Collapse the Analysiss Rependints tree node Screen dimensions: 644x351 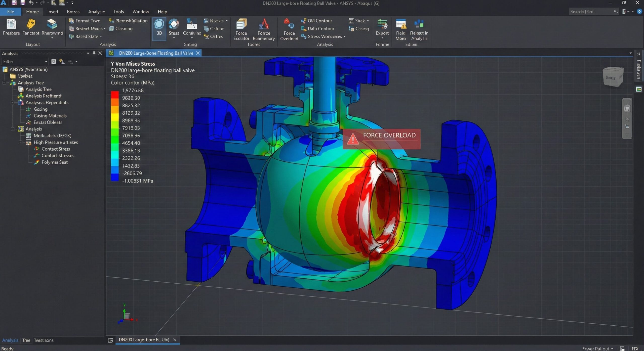[12, 103]
